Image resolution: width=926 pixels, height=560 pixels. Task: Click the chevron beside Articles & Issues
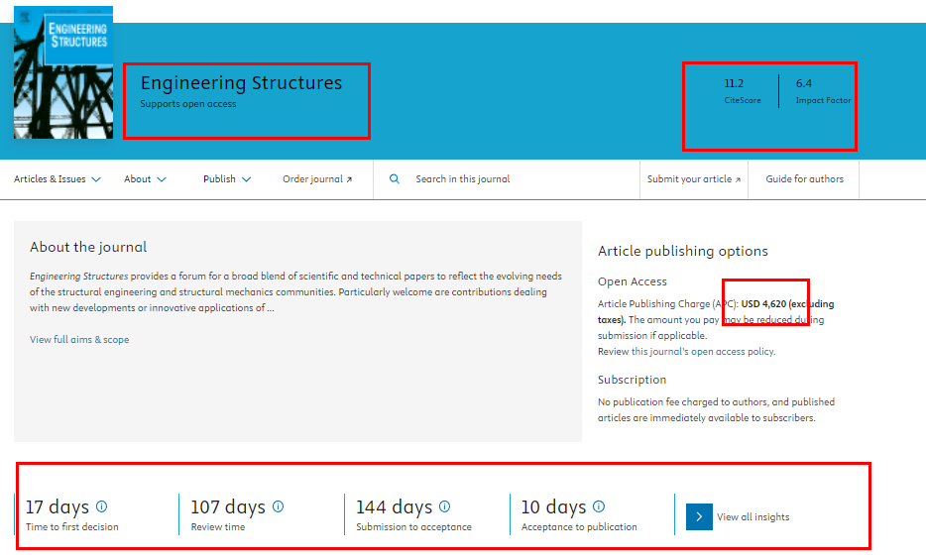(x=95, y=179)
